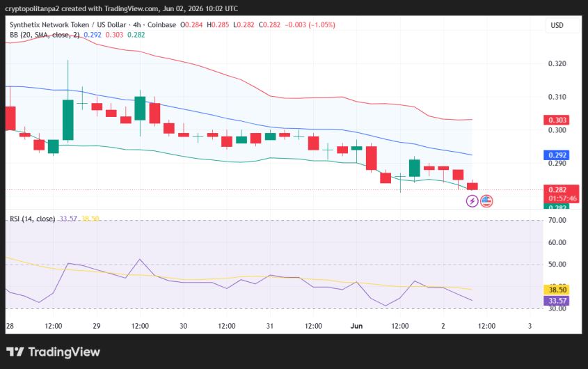The width and height of the screenshot is (588, 369).
Task: Select the RSI (14, close) indicator legend
Action: tap(32, 219)
